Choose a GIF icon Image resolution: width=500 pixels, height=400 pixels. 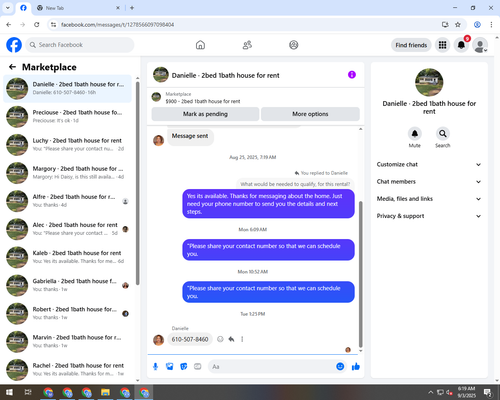198,367
